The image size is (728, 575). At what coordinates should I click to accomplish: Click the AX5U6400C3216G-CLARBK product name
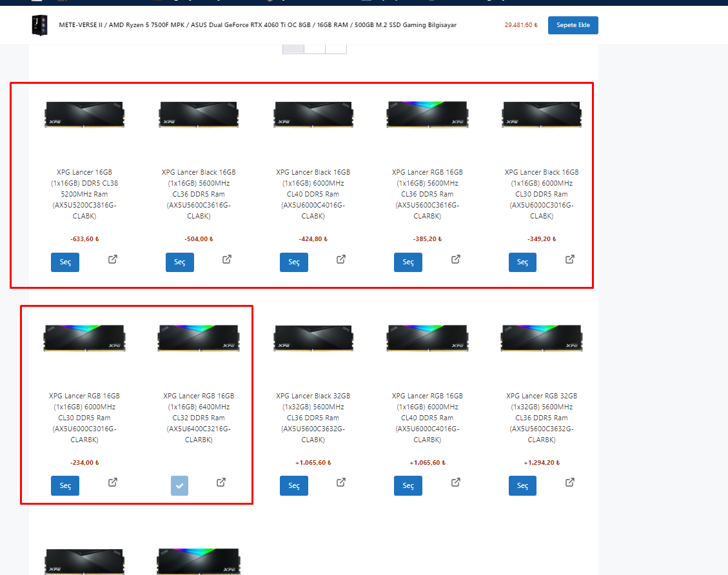tap(199, 418)
